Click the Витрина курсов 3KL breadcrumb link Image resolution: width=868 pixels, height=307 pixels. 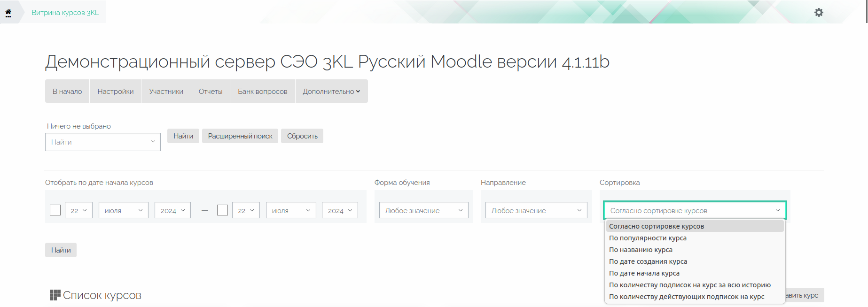click(x=65, y=13)
